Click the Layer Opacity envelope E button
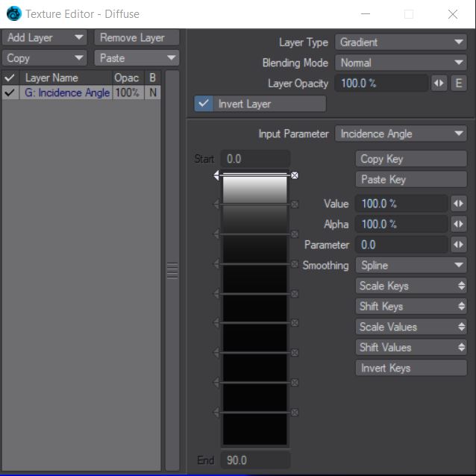476x476 pixels. (x=459, y=84)
